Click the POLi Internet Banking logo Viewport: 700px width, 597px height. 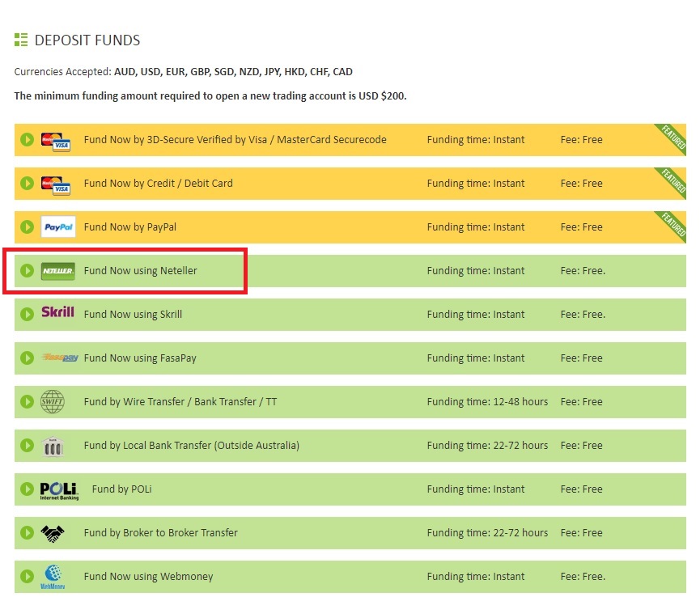click(x=59, y=491)
